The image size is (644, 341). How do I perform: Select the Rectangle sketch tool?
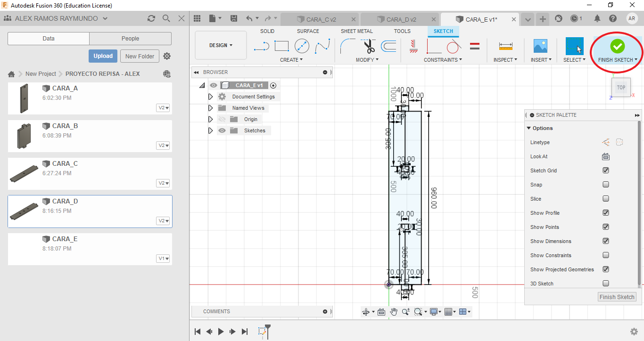pyautogui.click(x=281, y=46)
